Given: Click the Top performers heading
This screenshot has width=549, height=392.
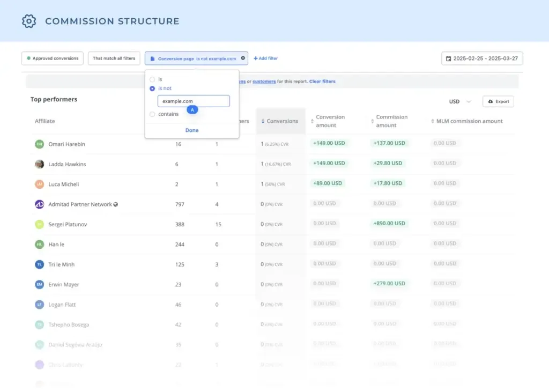Looking at the screenshot, I should (54, 99).
